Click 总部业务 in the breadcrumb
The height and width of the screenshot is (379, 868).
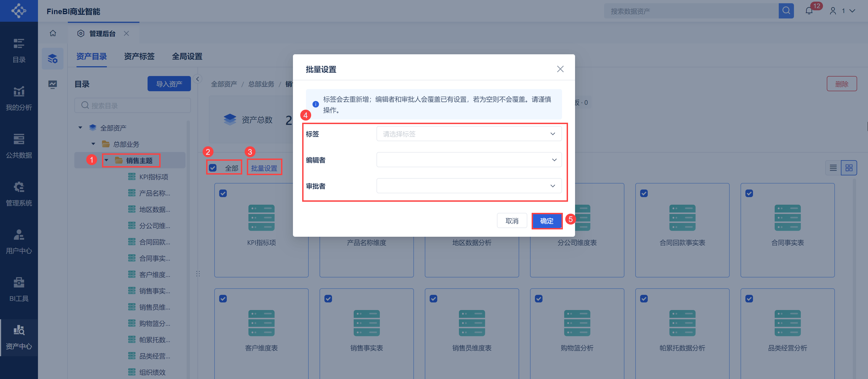pyautogui.click(x=261, y=84)
